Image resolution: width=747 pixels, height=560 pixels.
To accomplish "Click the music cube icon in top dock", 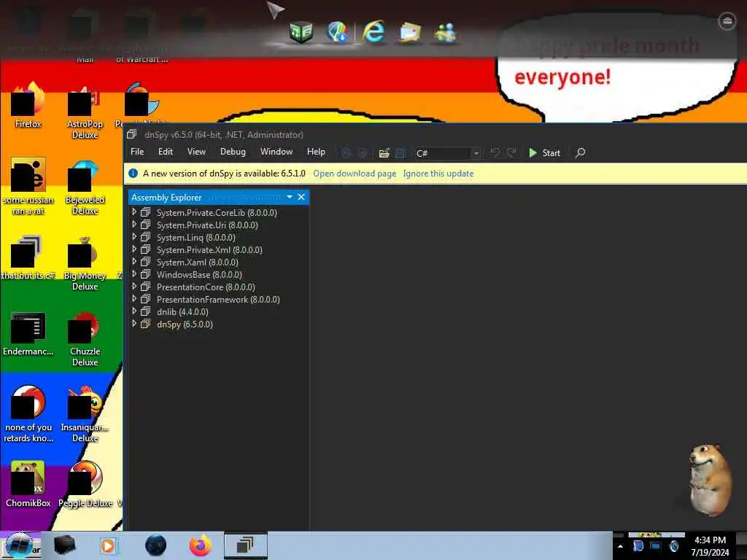I will click(x=301, y=32).
